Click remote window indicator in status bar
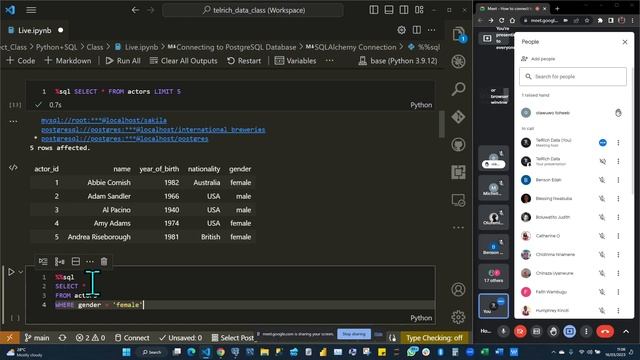 (x=9, y=338)
